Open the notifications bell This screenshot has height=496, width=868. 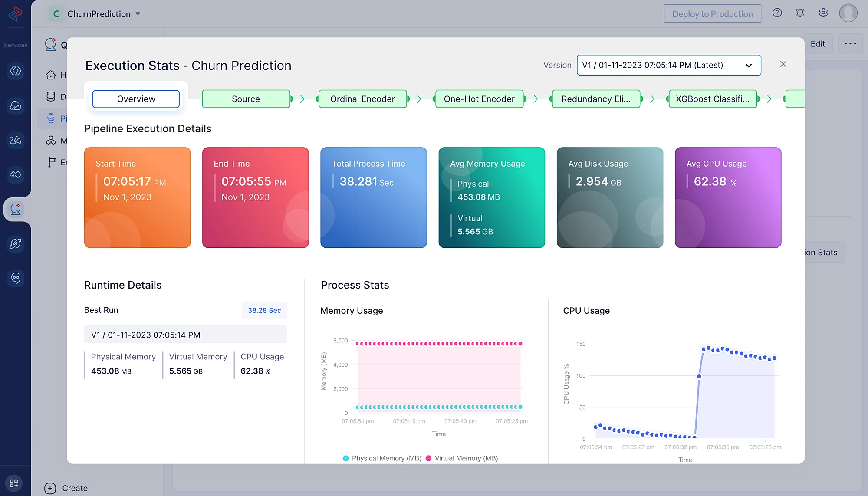click(x=800, y=13)
